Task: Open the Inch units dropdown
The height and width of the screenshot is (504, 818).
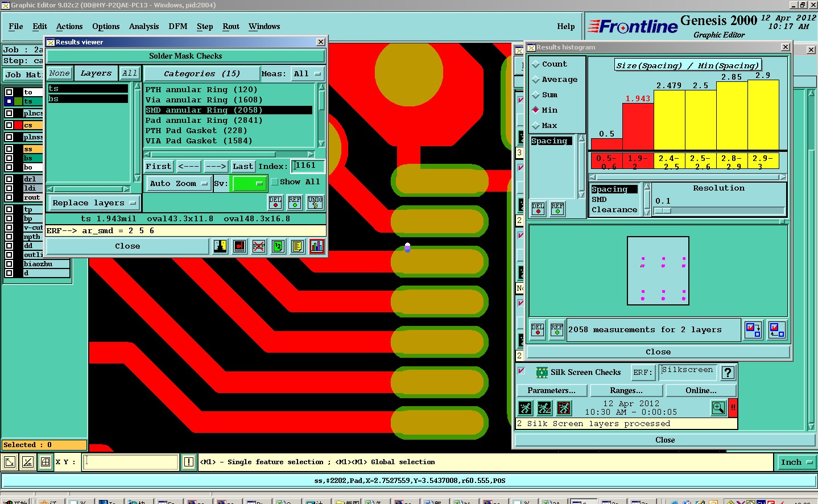Action: coord(796,462)
